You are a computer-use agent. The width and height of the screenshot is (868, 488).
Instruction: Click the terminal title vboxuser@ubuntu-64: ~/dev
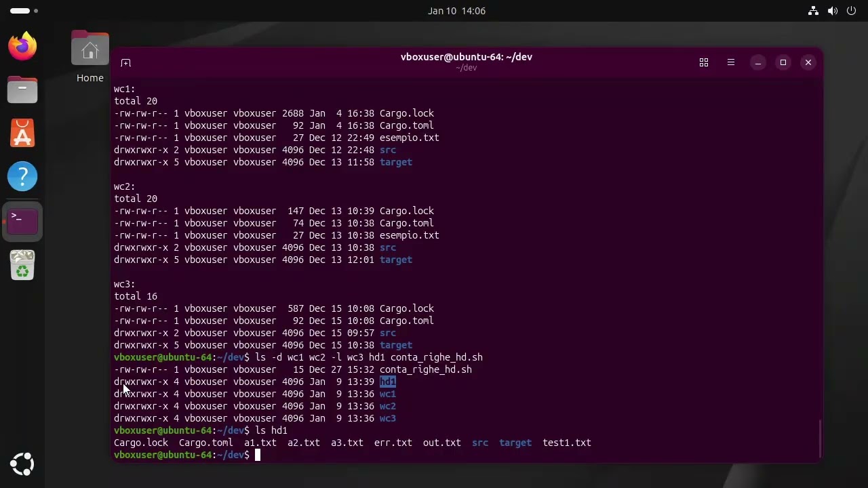click(x=467, y=57)
